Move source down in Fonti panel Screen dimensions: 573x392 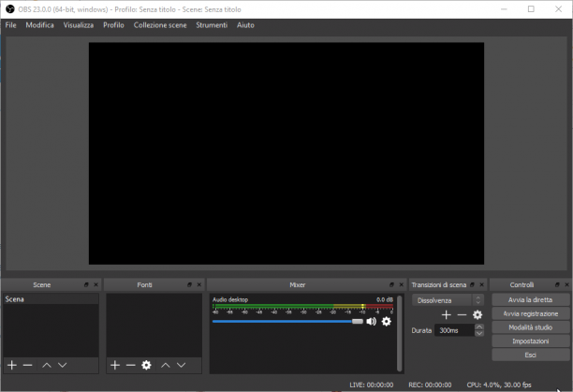point(182,365)
